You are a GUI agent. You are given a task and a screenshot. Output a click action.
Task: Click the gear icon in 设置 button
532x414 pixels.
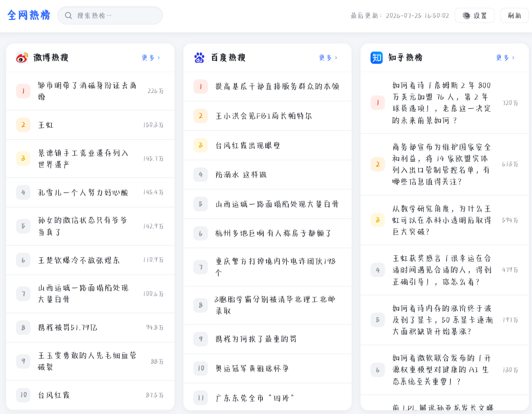[x=466, y=16]
